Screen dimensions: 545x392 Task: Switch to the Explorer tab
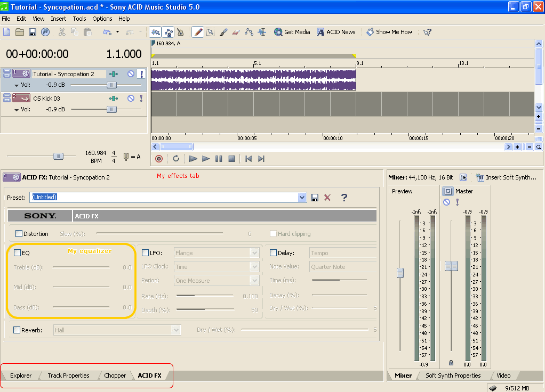[21, 375]
